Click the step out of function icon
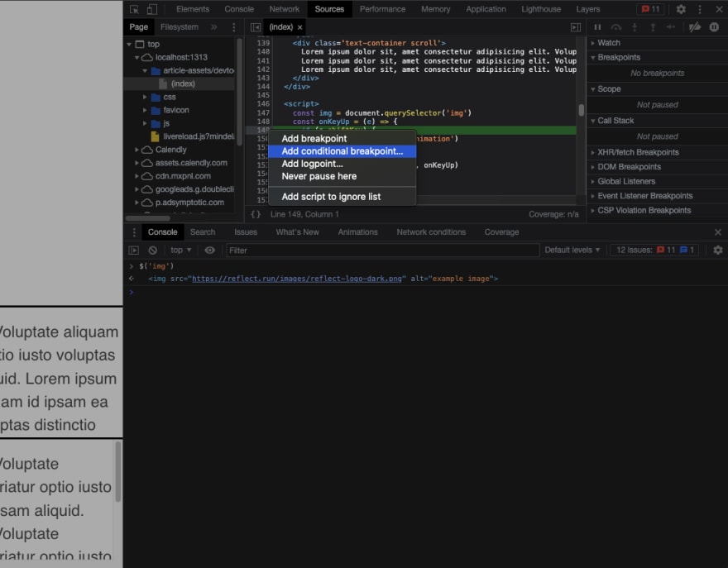Viewport: 728px width, 568px height. [653, 27]
